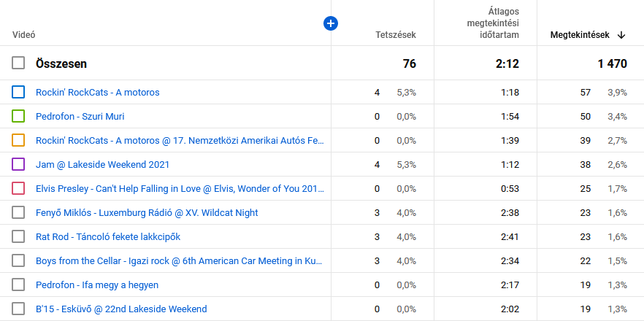Toggle the green Pedrofon - Szuri Muri checkbox

pos(18,117)
